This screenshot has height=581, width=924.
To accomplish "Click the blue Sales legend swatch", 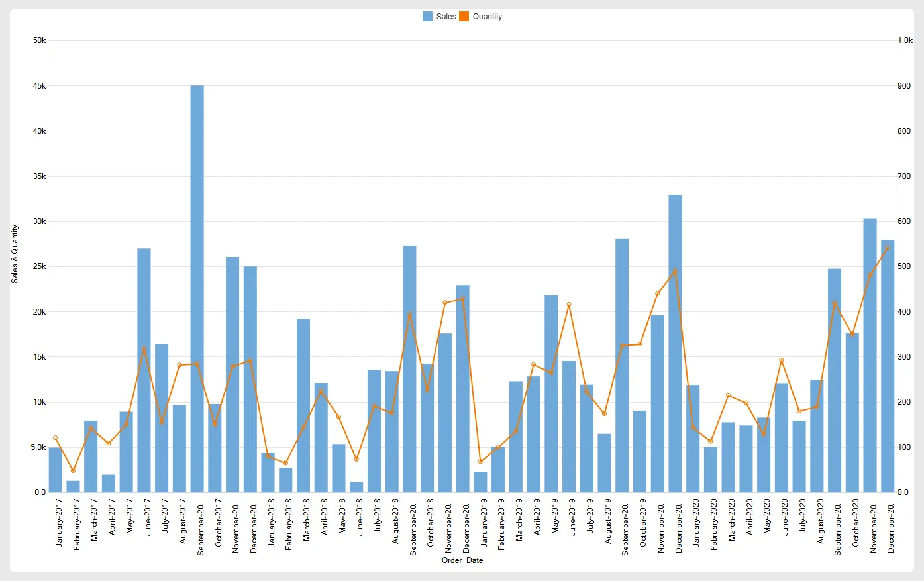I will (427, 17).
